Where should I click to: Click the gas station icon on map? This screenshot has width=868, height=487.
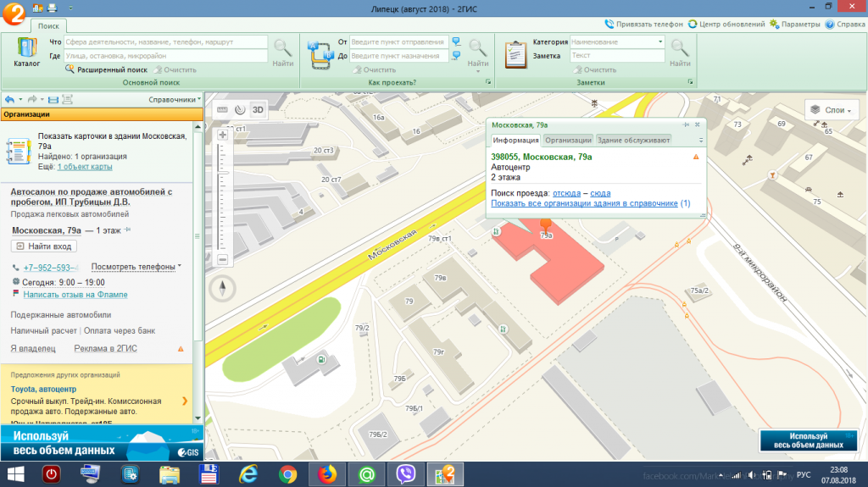click(x=321, y=360)
